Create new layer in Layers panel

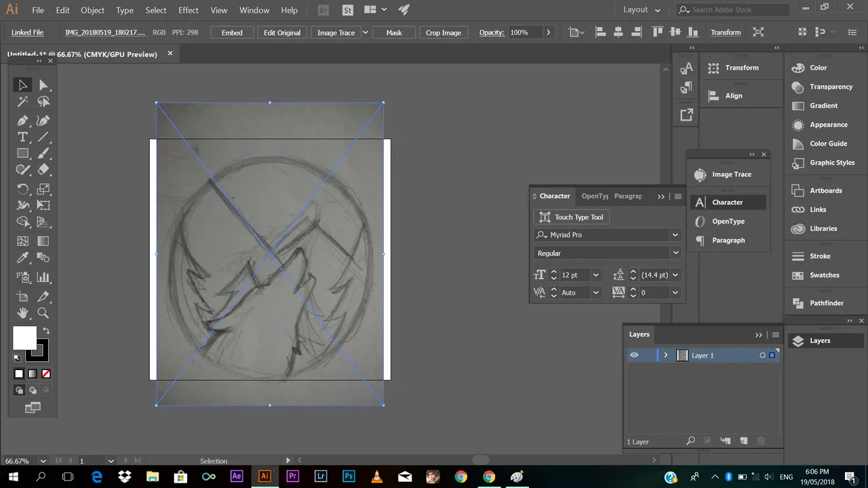click(743, 441)
